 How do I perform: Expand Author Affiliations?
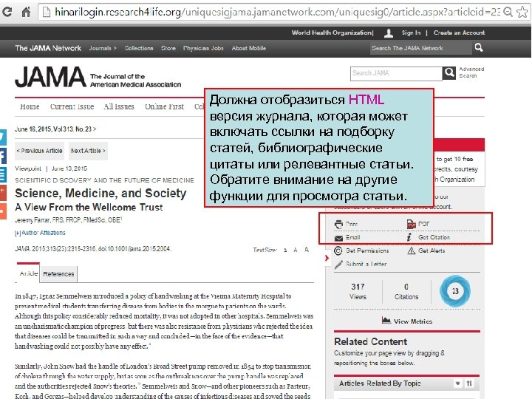pyautogui.click(x=40, y=233)
